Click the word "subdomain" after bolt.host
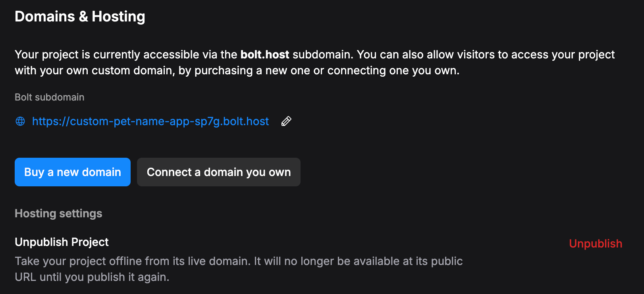 click(322, 54)
